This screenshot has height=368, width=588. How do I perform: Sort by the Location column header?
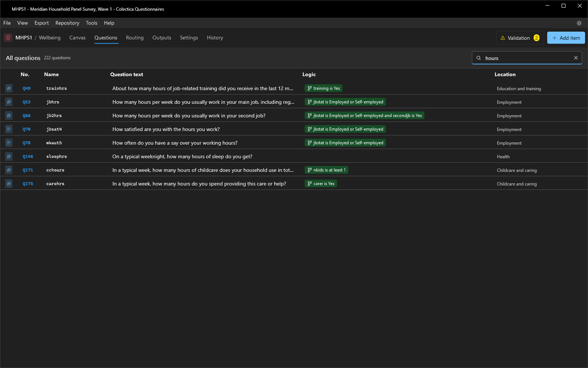coord(505,74)
